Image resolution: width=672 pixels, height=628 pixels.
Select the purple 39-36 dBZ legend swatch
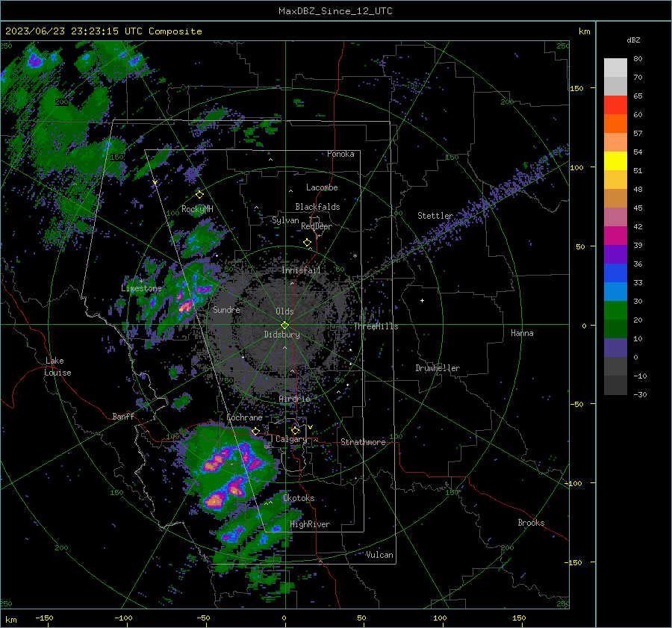click(615, 254)
